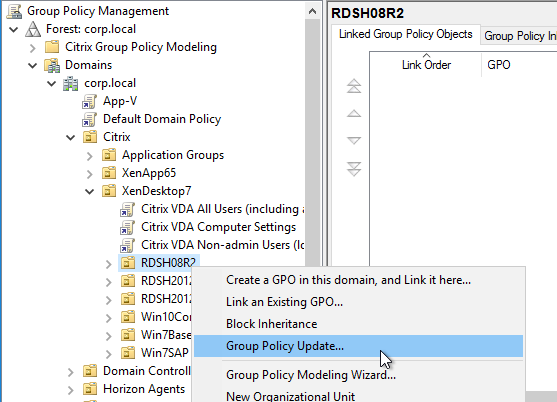Click the Default Domain Policy GPO icon
Image resolution: width=557 pixels, height=402 pixels.
[90, 119]
